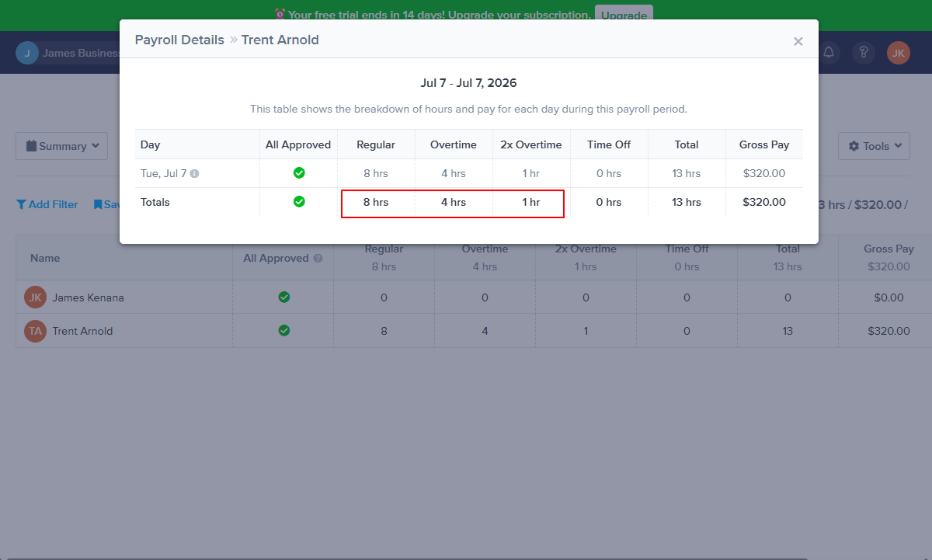932x560 pixels.
Task: Click the 13 hrs total in the Tue, Jul 7 row
Action: 687,174
